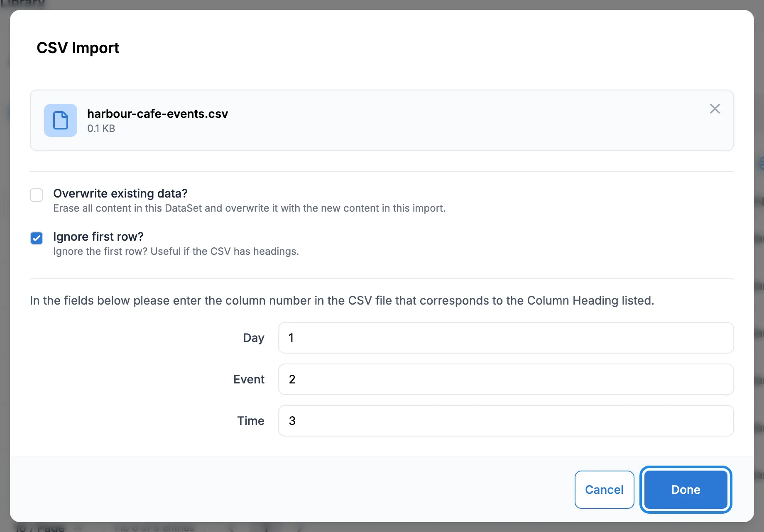The height and width of the screenshot is (532, 764).
Task: Cancel the CSV import
Action: click(x=604, y=490)
